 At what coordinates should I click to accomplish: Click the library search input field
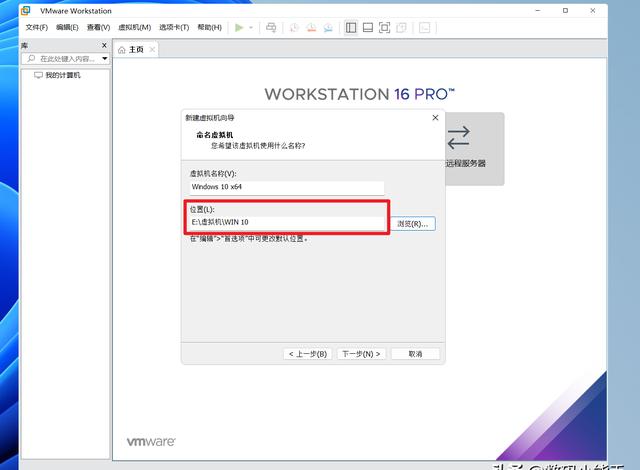pos(65,59)
